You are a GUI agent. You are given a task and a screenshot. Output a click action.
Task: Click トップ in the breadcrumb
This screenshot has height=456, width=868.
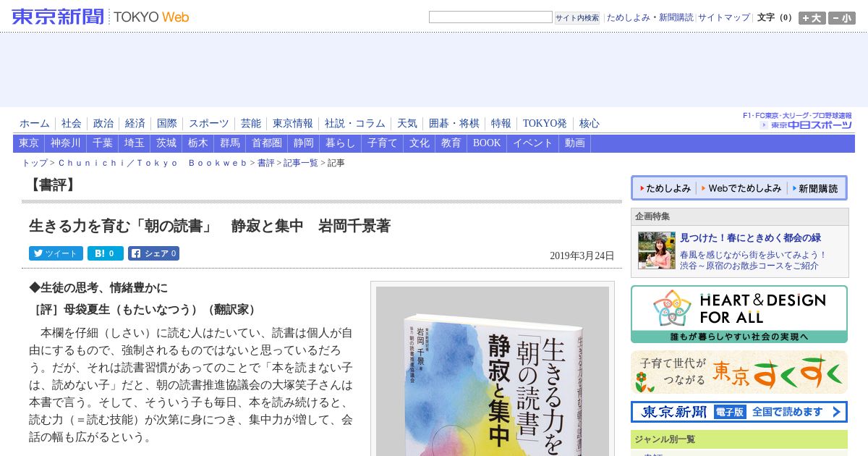[x=35, y=164]
